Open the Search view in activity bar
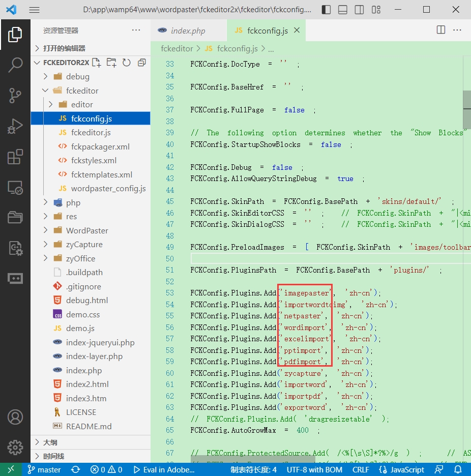This screenshot has width=471, height=476. coord(15,65)
